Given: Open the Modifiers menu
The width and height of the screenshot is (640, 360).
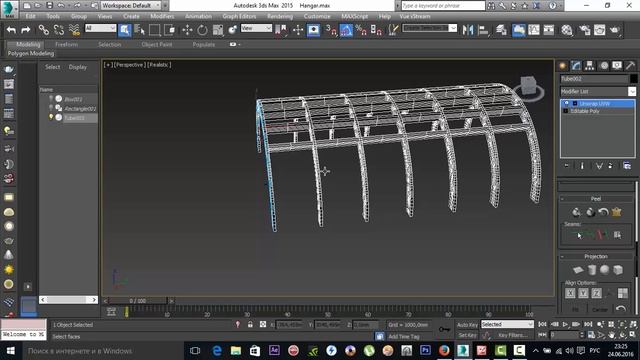Looking at the screenshot, I should click(x=162, y=16).
